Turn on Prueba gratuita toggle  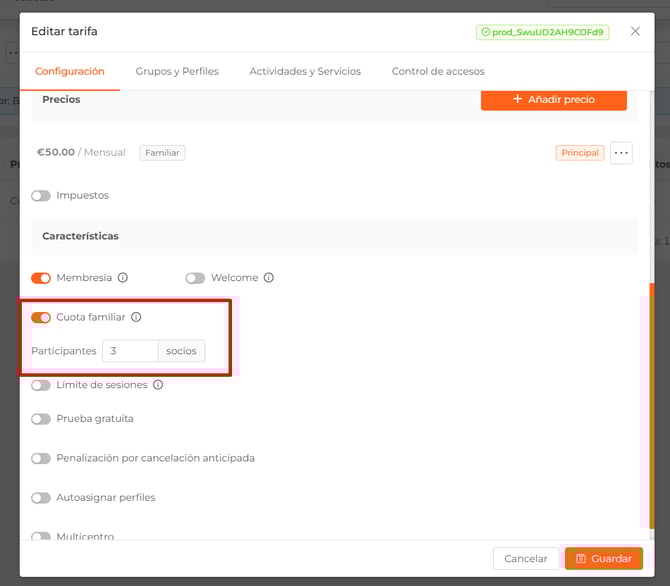[41, 419]
